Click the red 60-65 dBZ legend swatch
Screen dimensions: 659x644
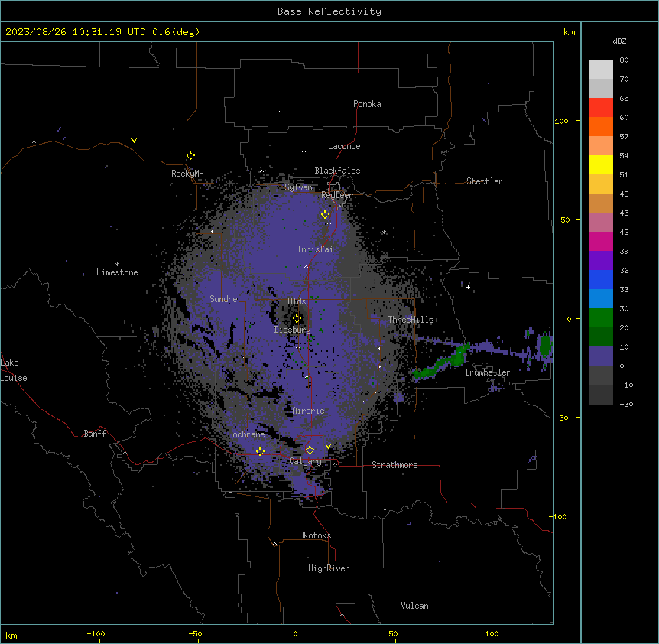click(x=601, y=108)
